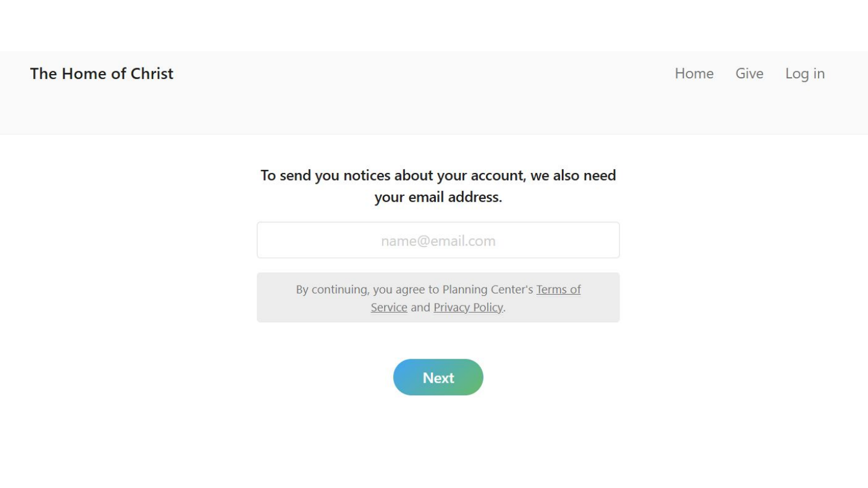This screenshot has height=488, width=868.
Task: Click the 'Terms of' underlined text
Action: coord(559,290)
